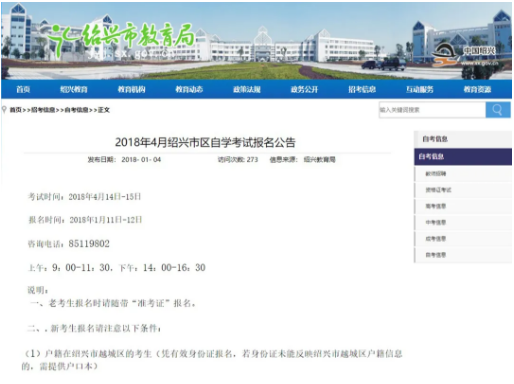Viewport: 514px width, 384px height.
Task: Open 中考信息 in the sidebar list
Action: coord(463,222)
